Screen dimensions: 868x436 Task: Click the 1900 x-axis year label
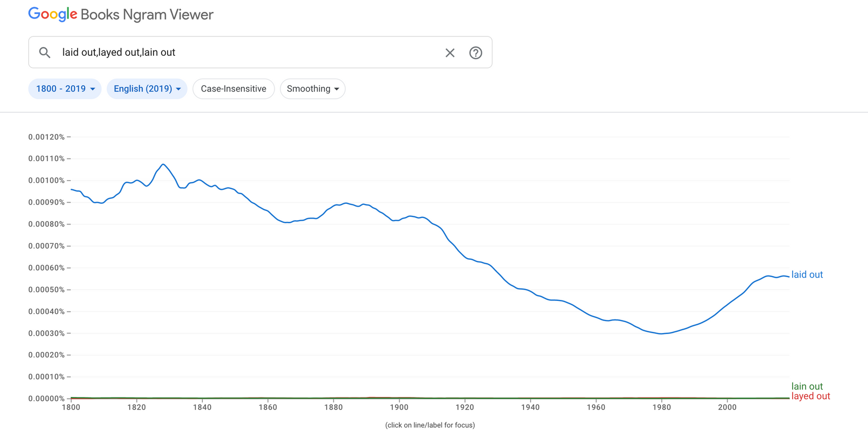tap(399, 407)
